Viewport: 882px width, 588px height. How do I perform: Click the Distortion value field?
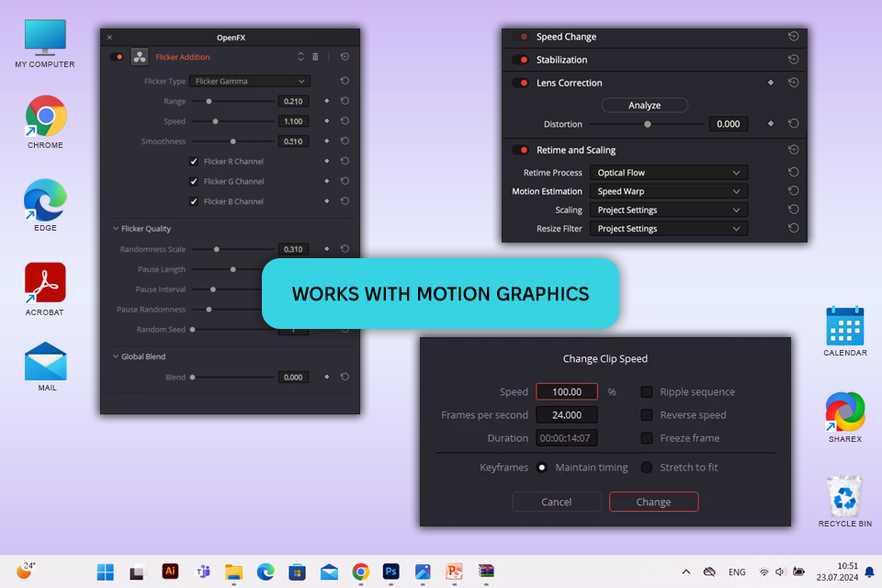729,124
